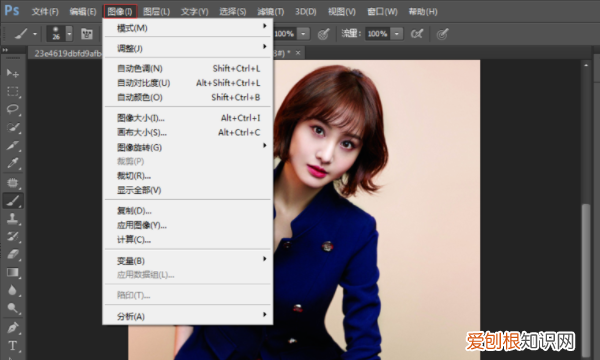This screenshot has width=600, height=360.
Task: Select the Quick Selection tool
Action: (x=13, y=127)
